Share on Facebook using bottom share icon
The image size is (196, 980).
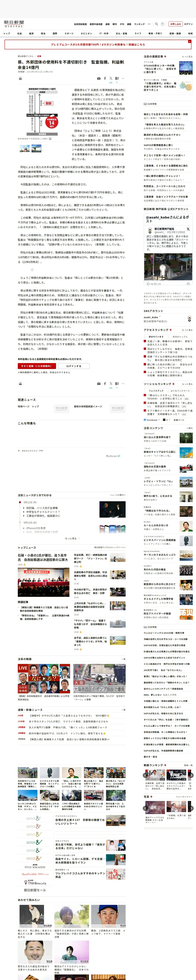tap(105, 384)
